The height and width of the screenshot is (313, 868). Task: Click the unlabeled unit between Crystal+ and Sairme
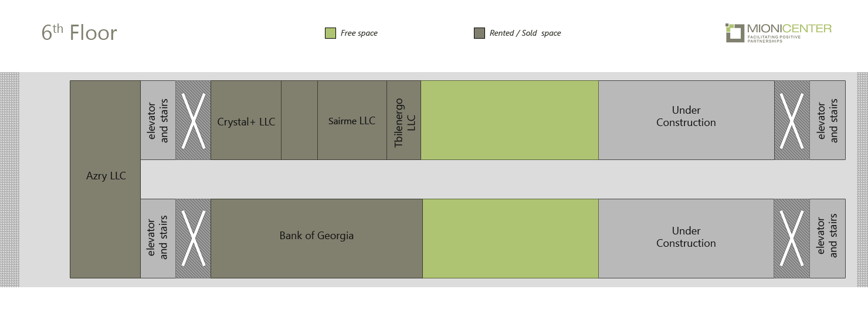point(300,120)
